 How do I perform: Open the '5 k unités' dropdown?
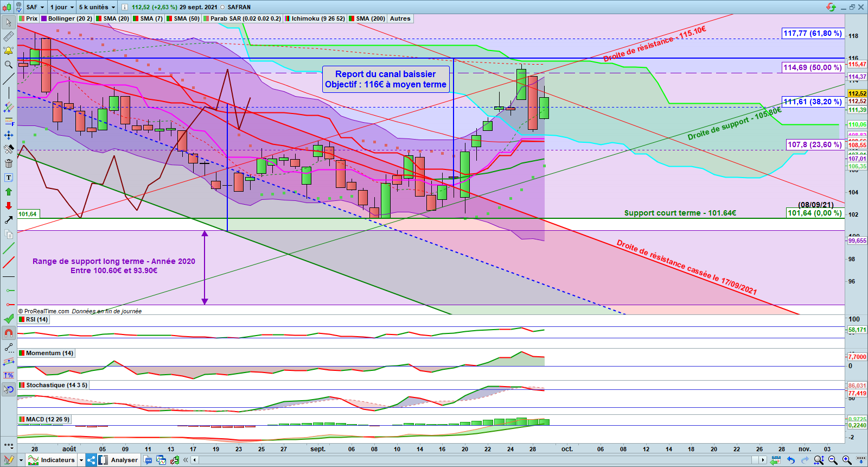(97, 7)
